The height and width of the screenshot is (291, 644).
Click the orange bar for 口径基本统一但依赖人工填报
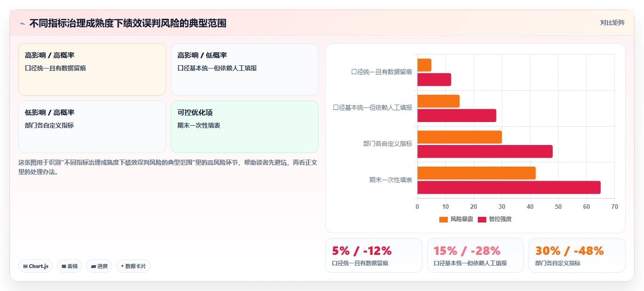[438, 101]
